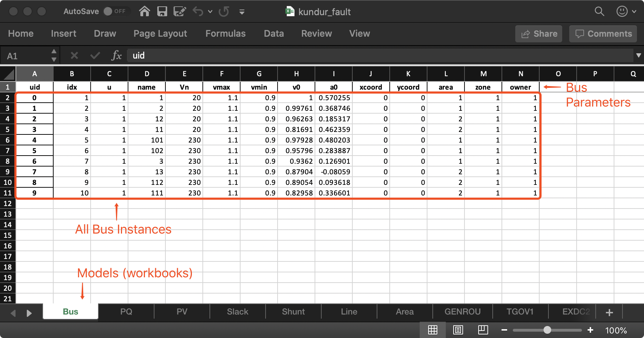Click the Vn header cell
The width and height of the screenshot is (644, 338).
(x=184, y=87)
